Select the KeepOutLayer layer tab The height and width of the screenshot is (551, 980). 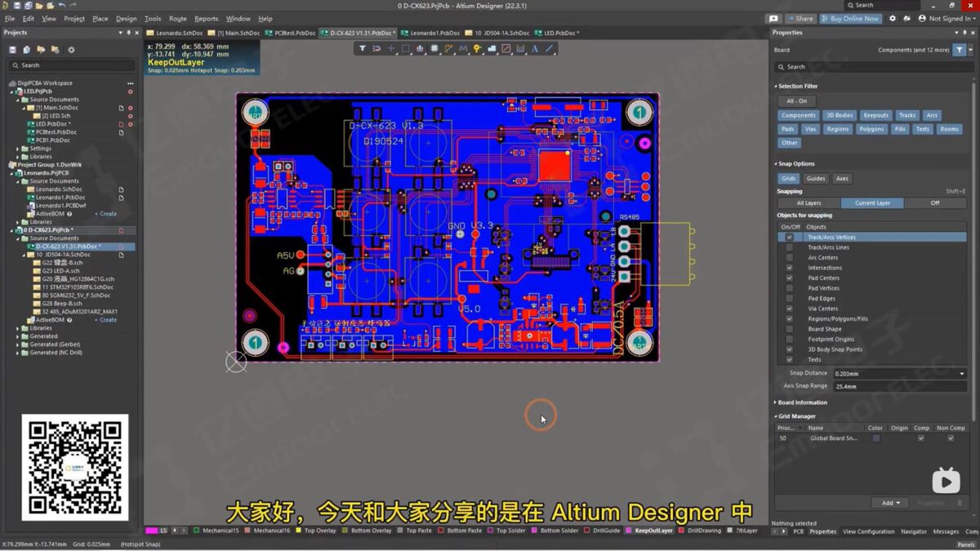click(648, 531)
